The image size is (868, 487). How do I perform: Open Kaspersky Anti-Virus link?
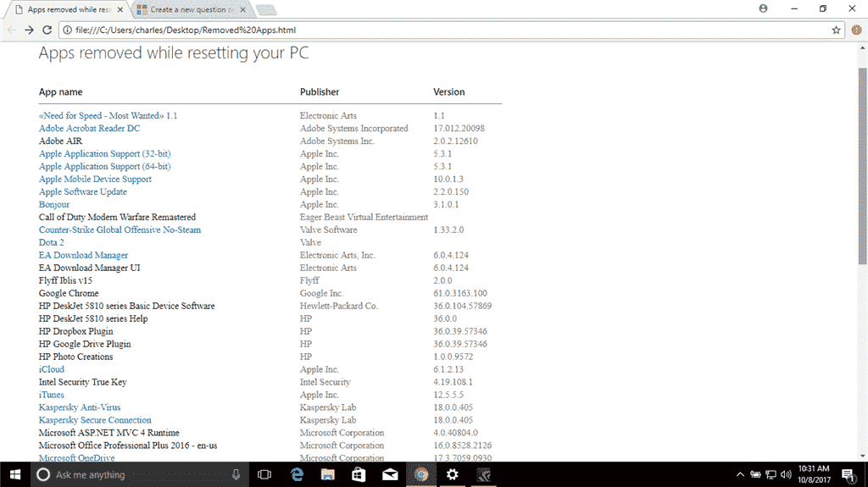[x=80, y=408]
